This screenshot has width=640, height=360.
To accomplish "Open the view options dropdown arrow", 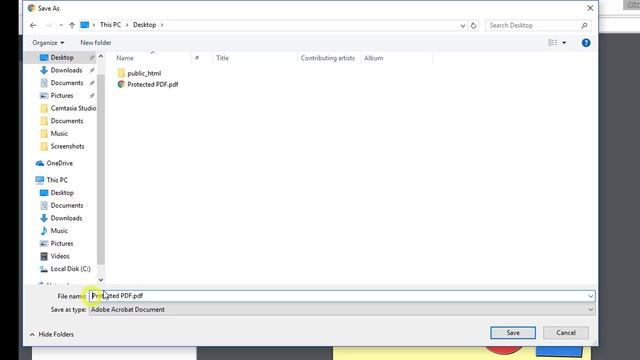I will (x=564, y=43).
